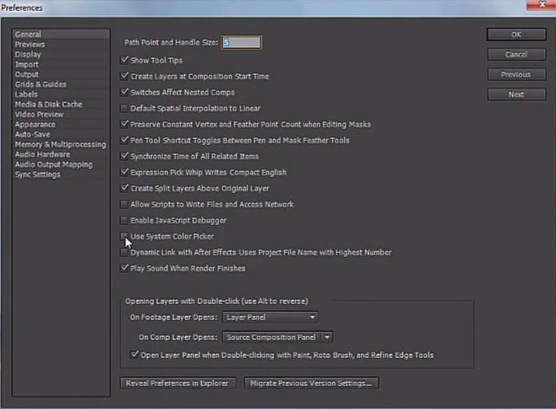Toggle Expression Pick Whip Writes Compact English
The width and height of the screenshot is (556, 409).
pyautogui.click(x=124, y=172)
